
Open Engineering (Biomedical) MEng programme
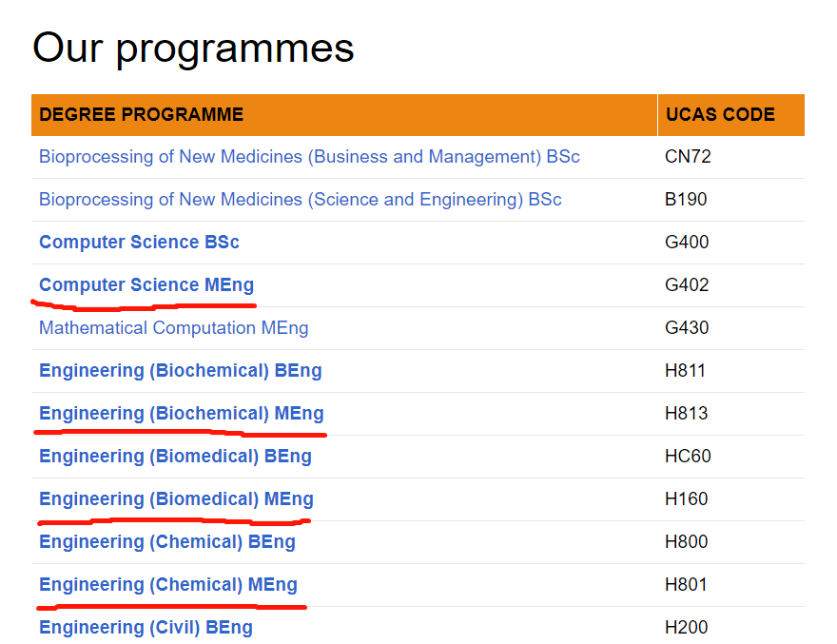tap(177, 498)
